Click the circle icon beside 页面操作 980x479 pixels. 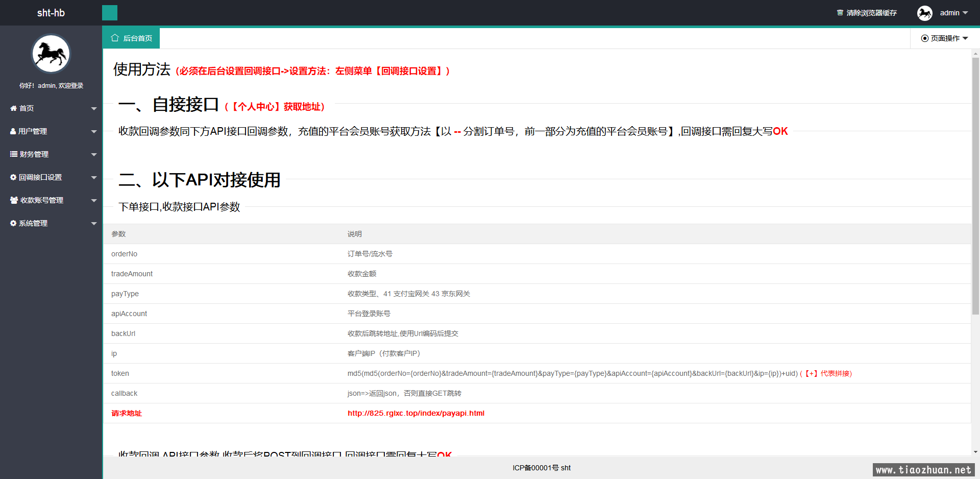[924, 38]
